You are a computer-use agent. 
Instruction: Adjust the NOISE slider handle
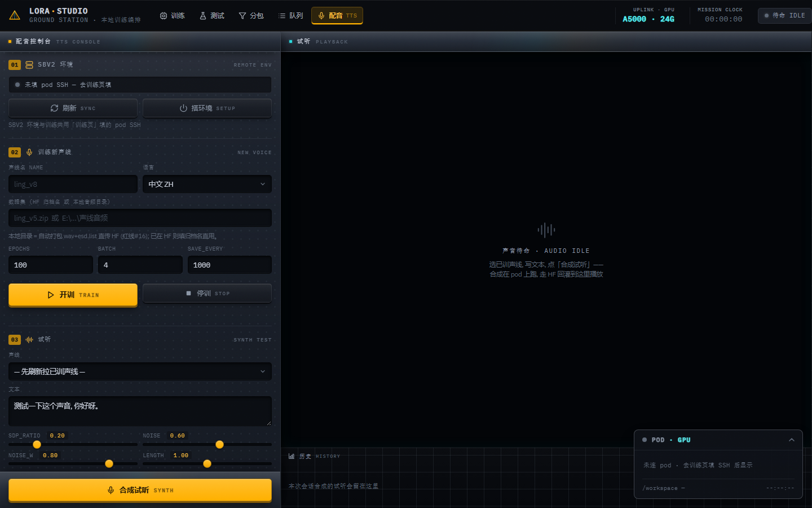[x=219, y=445]
